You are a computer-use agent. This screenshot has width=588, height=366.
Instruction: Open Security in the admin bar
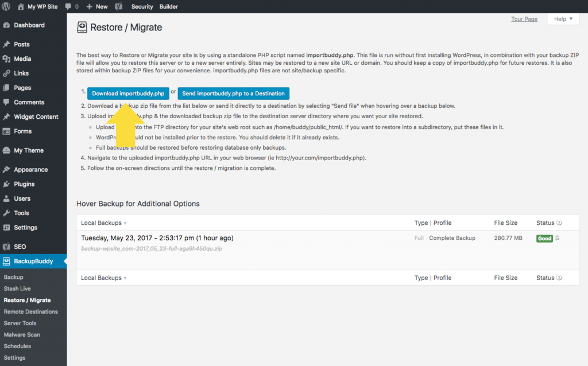point(142,6)
